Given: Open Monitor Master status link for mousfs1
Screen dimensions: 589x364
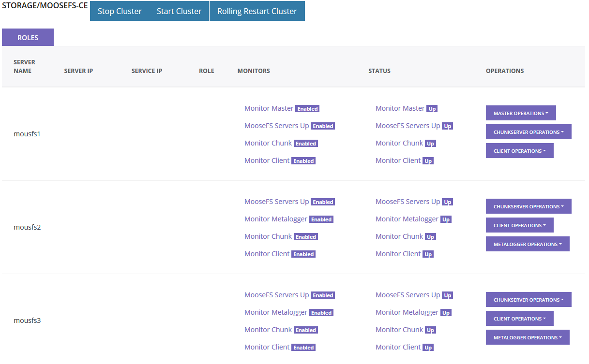Looking at the screenshot, I should coord(400,108).
